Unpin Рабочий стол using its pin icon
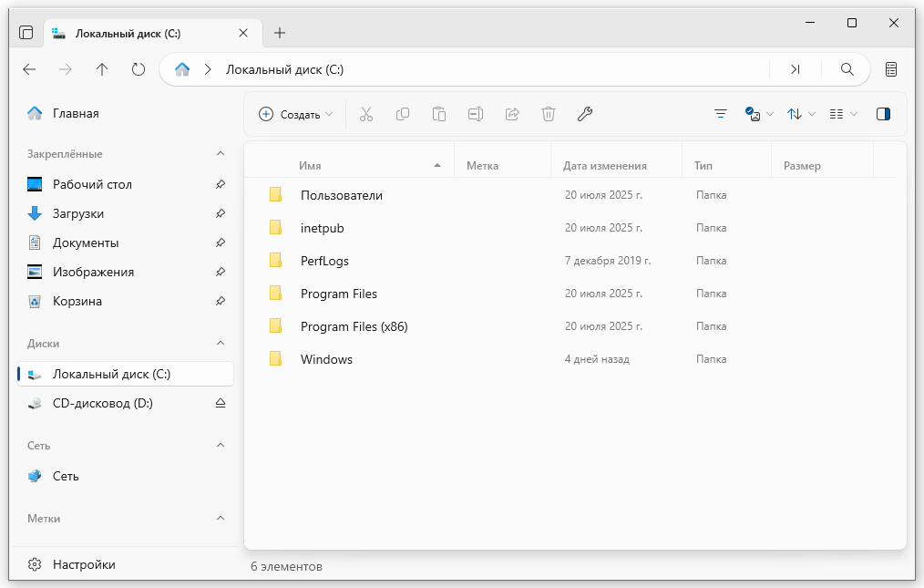Viewport: 924px width, 588px height. (x=221, y=184)
